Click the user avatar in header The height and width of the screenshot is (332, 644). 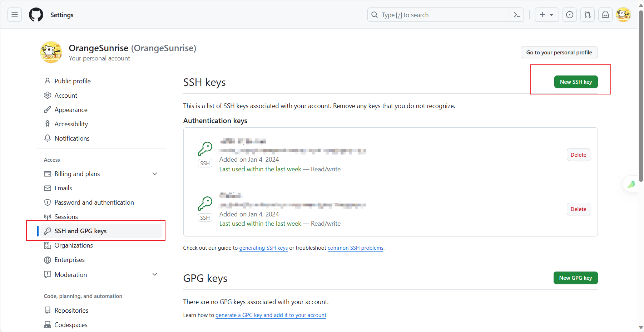[x=623, y=15]
